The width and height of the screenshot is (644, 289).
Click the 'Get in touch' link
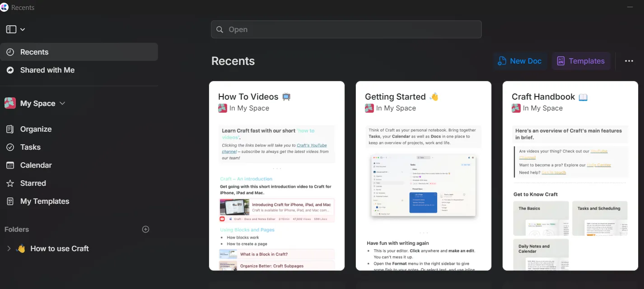[x=554, y=172]
